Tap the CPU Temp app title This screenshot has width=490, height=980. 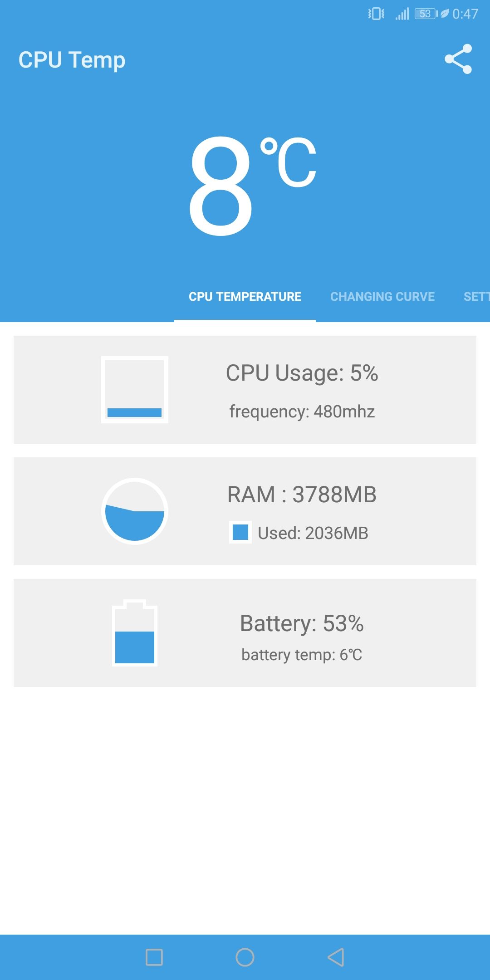tap(72, 60)
